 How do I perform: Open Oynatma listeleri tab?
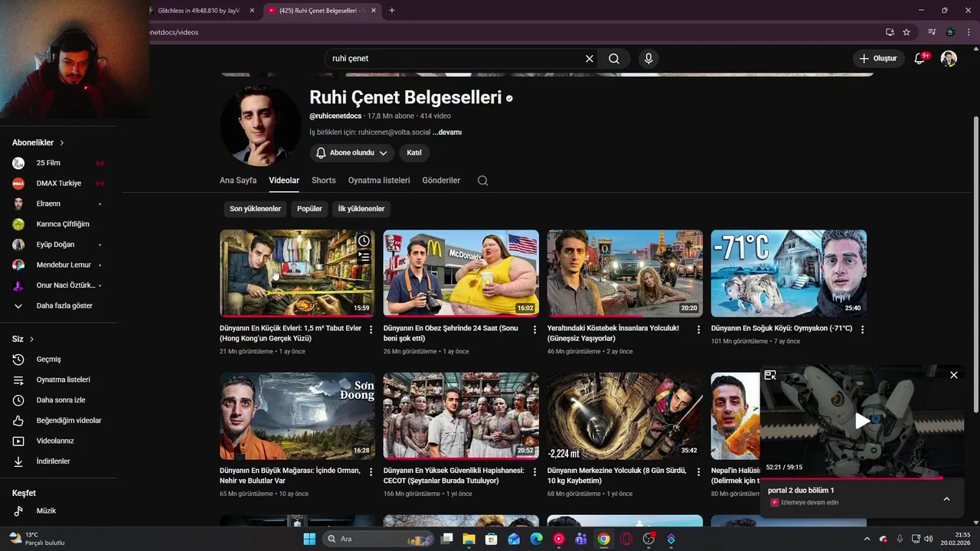tap(379, 181)
